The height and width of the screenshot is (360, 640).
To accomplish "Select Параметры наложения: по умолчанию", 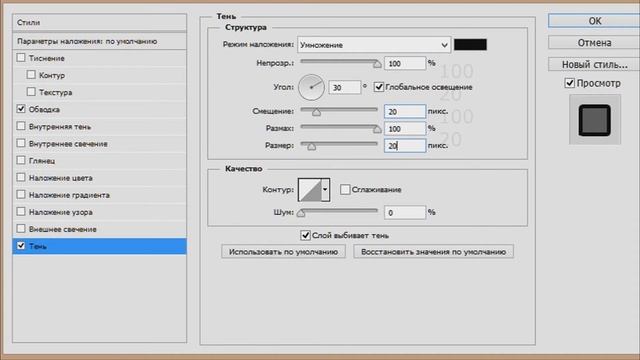I will [x=100, y=41].
